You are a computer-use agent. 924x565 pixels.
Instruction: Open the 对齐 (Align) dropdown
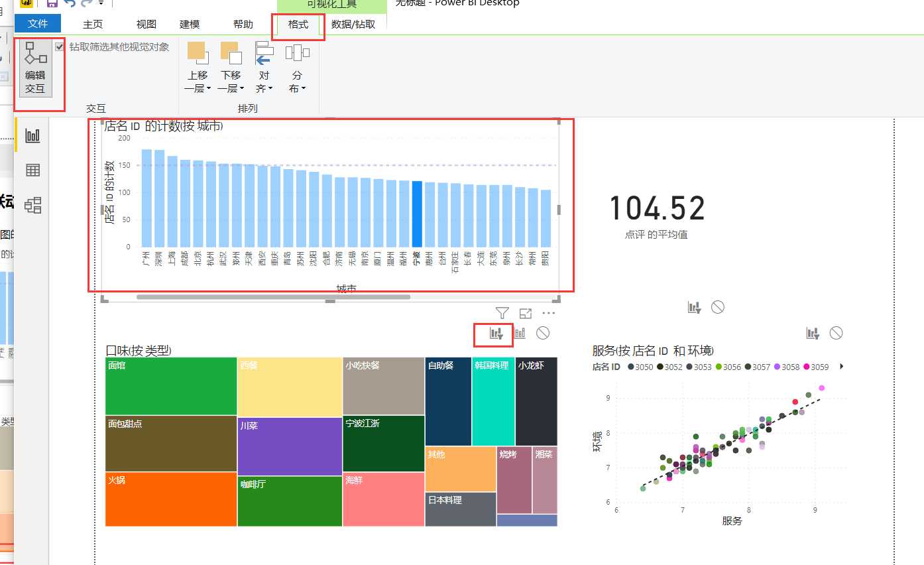click(x=264, y=68)
